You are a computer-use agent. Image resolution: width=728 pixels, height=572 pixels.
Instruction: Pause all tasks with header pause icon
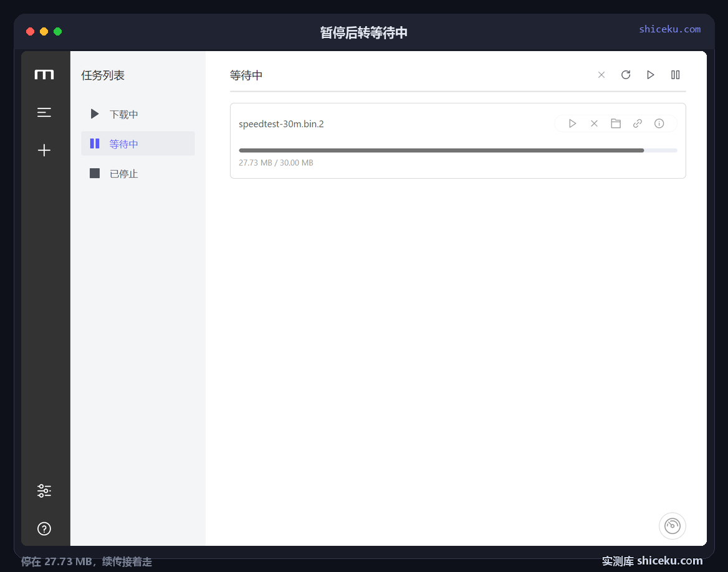[x=676, y=75]
